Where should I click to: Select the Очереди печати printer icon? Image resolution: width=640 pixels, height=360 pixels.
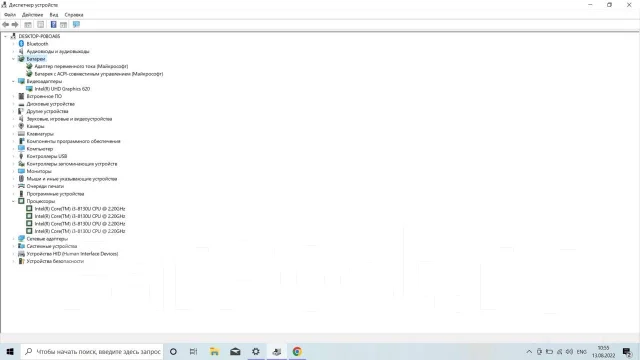tap(21, 186)
